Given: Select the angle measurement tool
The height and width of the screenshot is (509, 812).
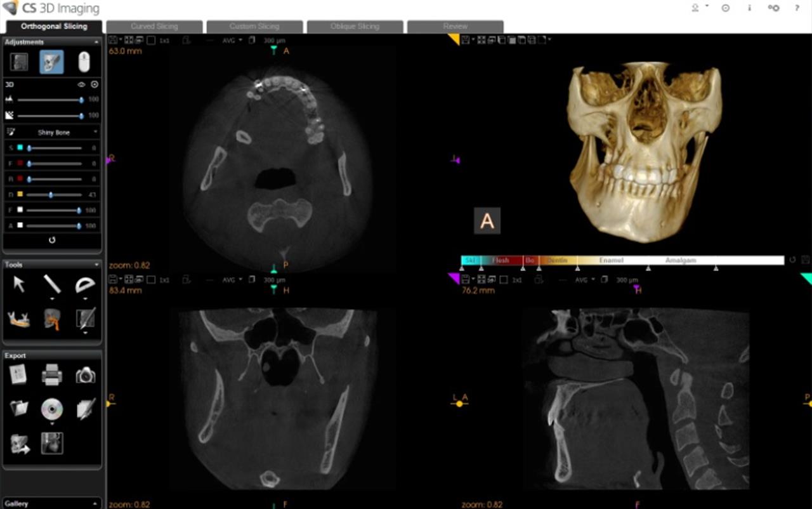Looking at the screenshot, I should [x=86, y=285].
